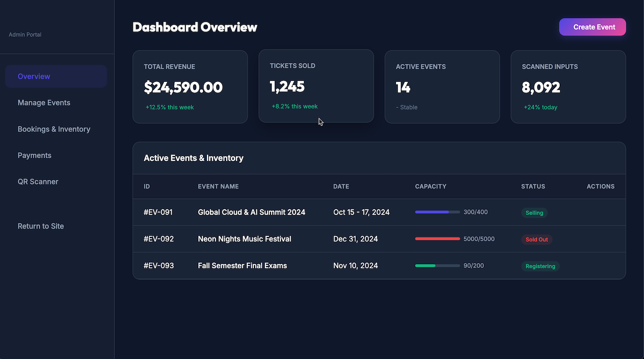Click the red 5000/5000 capacity bar
Image resolution: width=644 pixels, height=359 pixels.
coord(438,239)
